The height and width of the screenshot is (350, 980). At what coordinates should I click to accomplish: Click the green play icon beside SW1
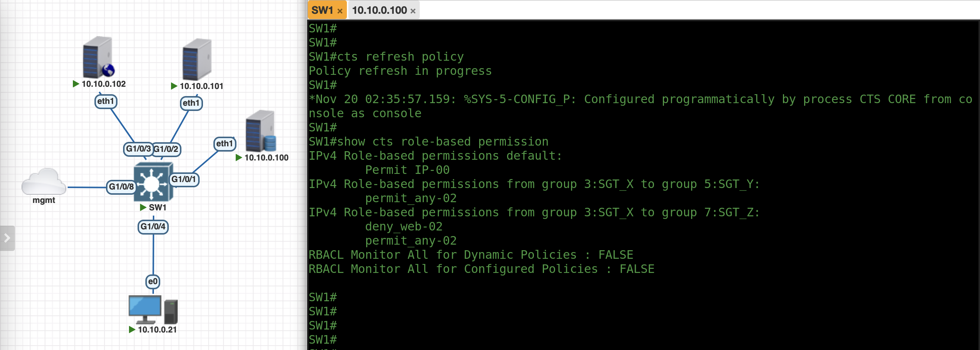tap(143, 207)
